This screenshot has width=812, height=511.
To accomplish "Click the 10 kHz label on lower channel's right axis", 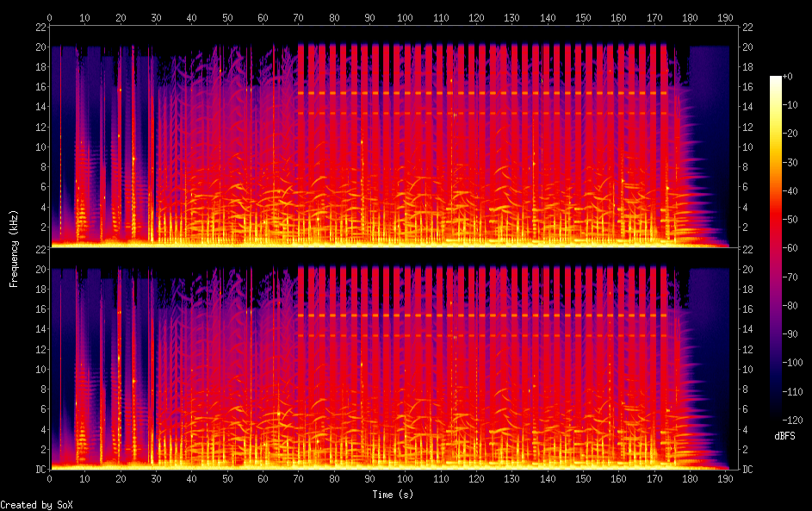I will [x=748, y=370].
